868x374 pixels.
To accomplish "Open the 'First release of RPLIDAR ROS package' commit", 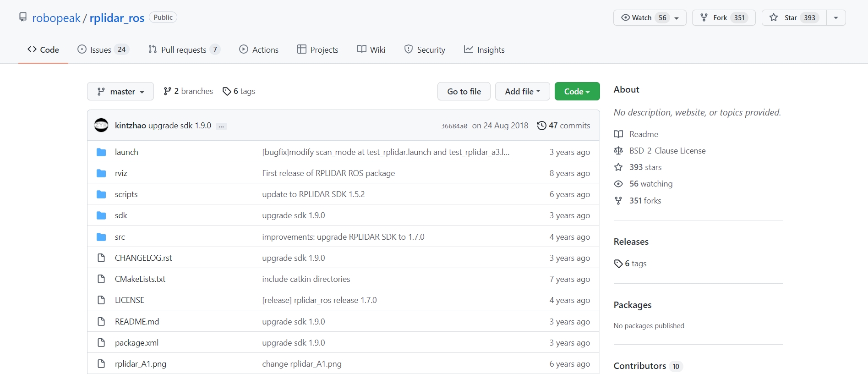I will pos(328,173).
